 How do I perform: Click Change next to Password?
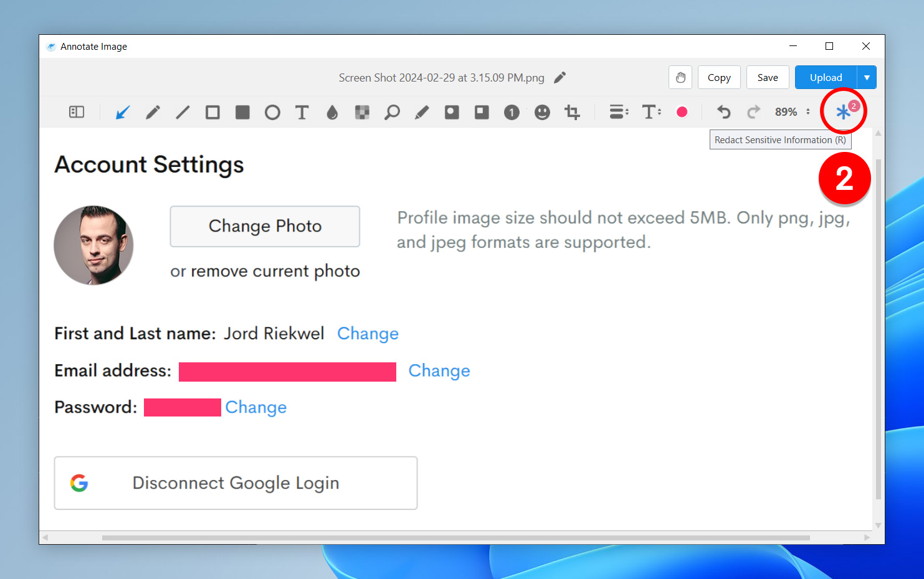click(256, 407)
